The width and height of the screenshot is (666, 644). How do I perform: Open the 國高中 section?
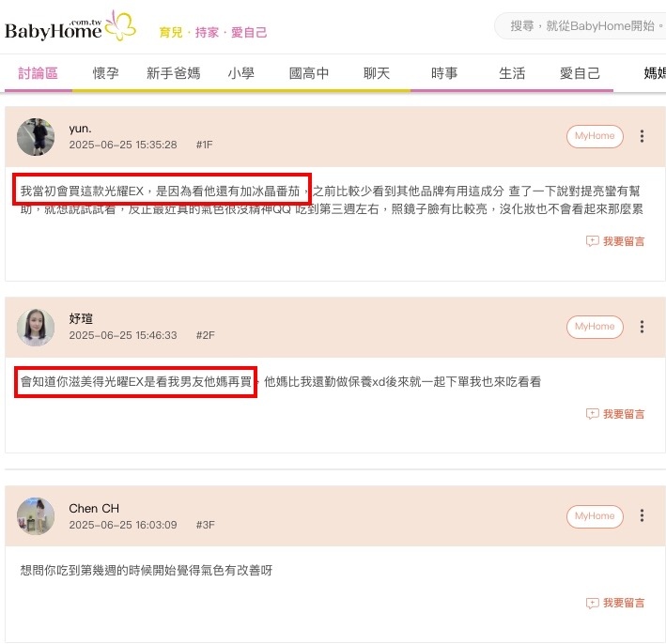(309, 73)
